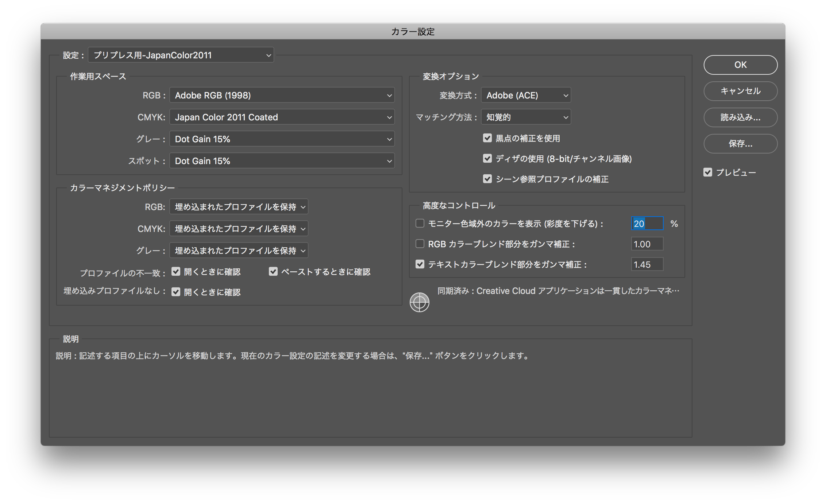Image resolution: width=826 pixels, height=504 pixels.
Task: Click the 保存... button
Action: tap(740, 144)
